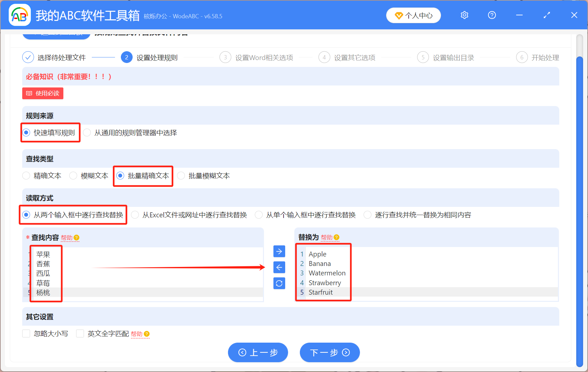Open help icon beside 英文全字匹配

click(x=147, y=334)
